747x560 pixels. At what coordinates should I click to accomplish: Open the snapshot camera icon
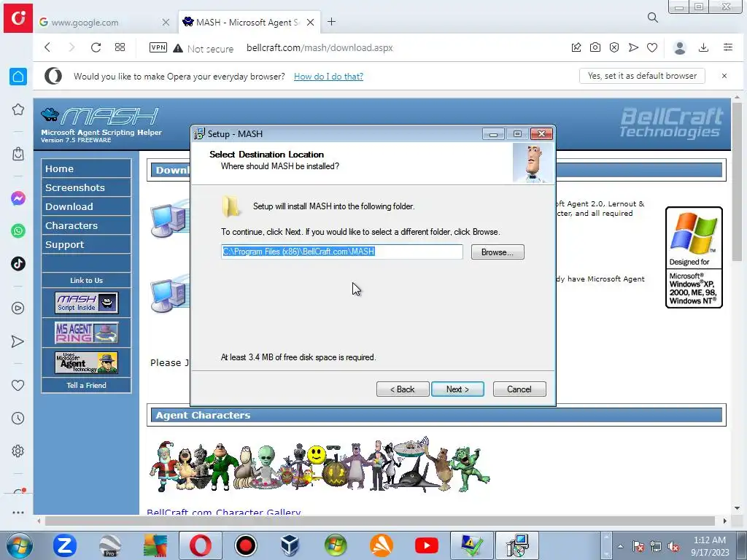595,47
